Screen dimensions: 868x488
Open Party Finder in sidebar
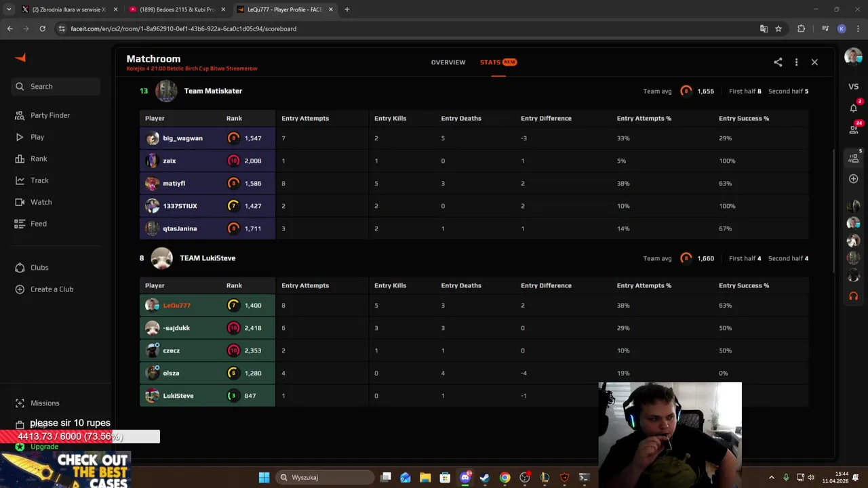43,115
